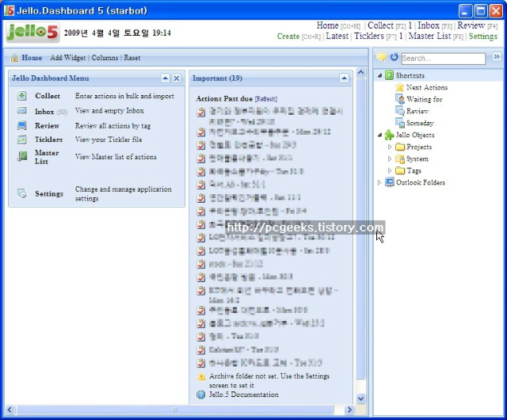Click the Tags folder icon
Screen dimensions: 507x420
[x=400, y=170]
